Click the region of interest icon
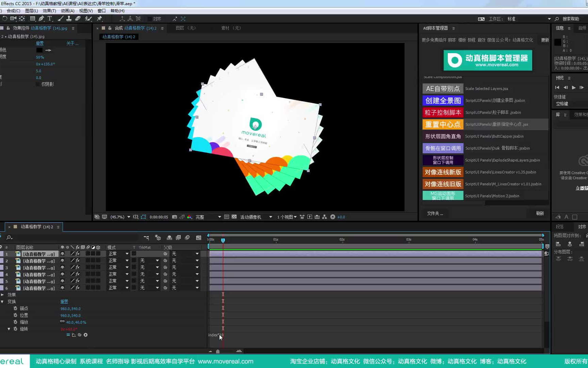The width and height of the screenshot is (588, 368). click(227, 217)
